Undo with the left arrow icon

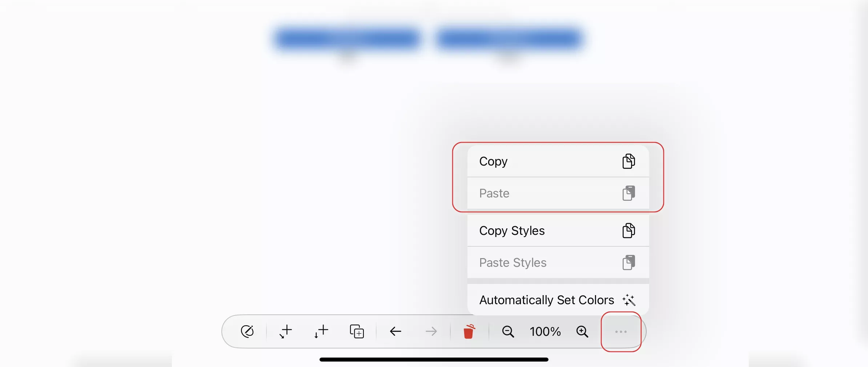point(395,331)
